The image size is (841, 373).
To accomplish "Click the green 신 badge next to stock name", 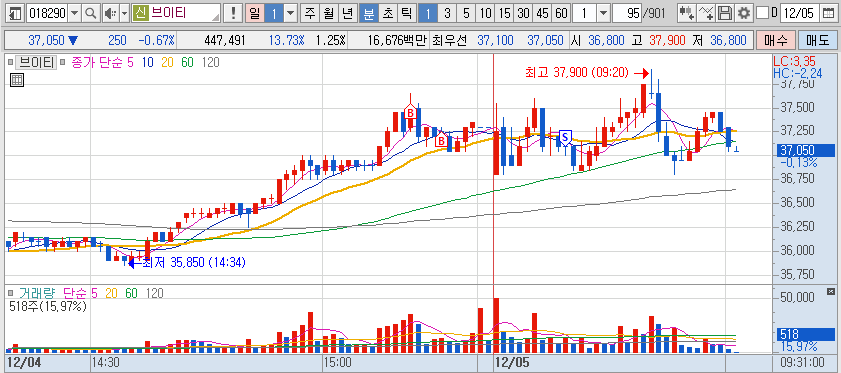I will click(x=141, y=13).
